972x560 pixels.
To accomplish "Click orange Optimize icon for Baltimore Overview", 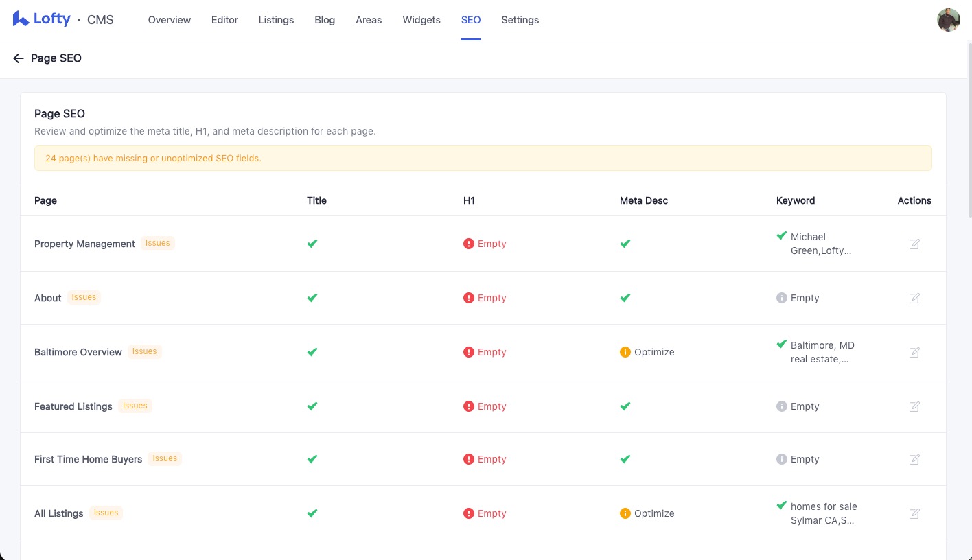I will (x=625, y=352).
